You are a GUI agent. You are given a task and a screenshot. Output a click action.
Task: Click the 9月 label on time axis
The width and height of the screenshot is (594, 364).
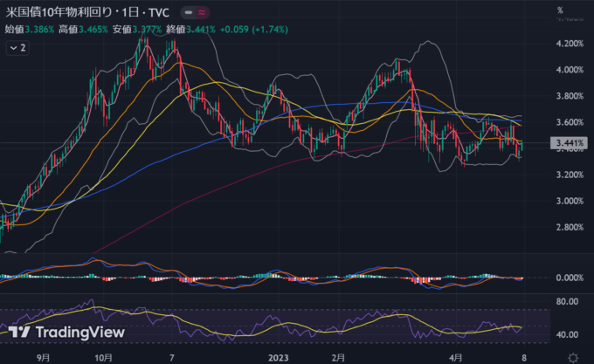point(44,357)
